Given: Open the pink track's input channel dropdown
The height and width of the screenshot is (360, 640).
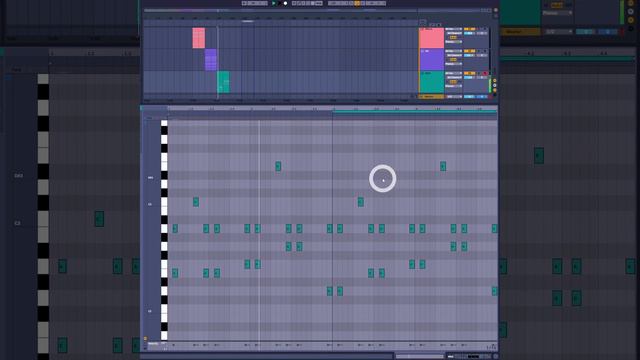Looking at the screenshot, I should tap(454, 33).
